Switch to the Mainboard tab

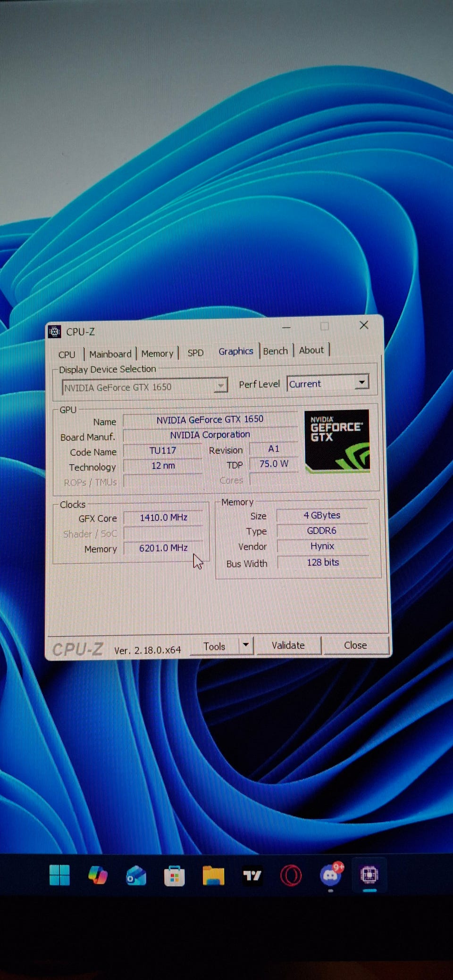pyautogui.click(x=110, y=354)
